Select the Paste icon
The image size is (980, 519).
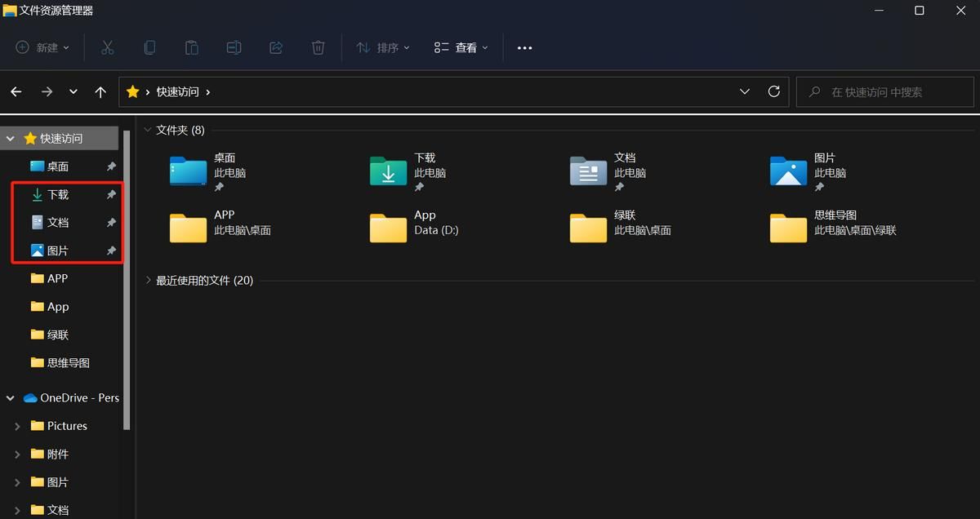pos(192,47)
